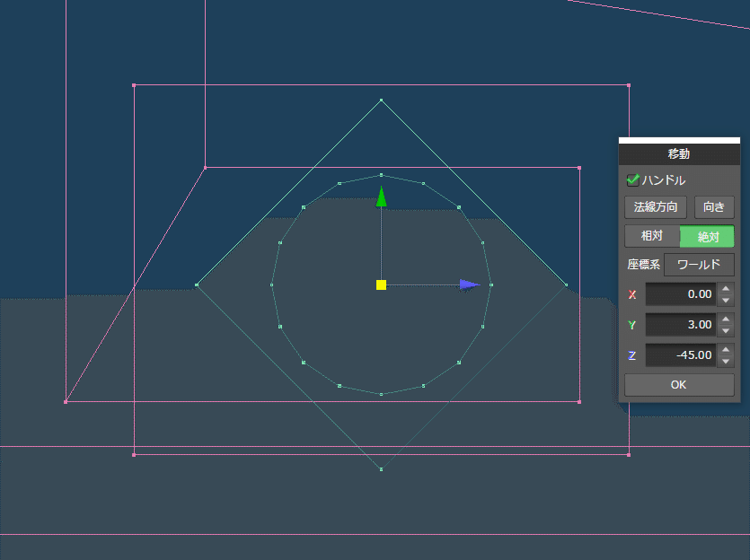Viewport: 750px width, 560px height.
Task: Click the blue Z-axis arrow handle
Action: (x=469, y=284)
